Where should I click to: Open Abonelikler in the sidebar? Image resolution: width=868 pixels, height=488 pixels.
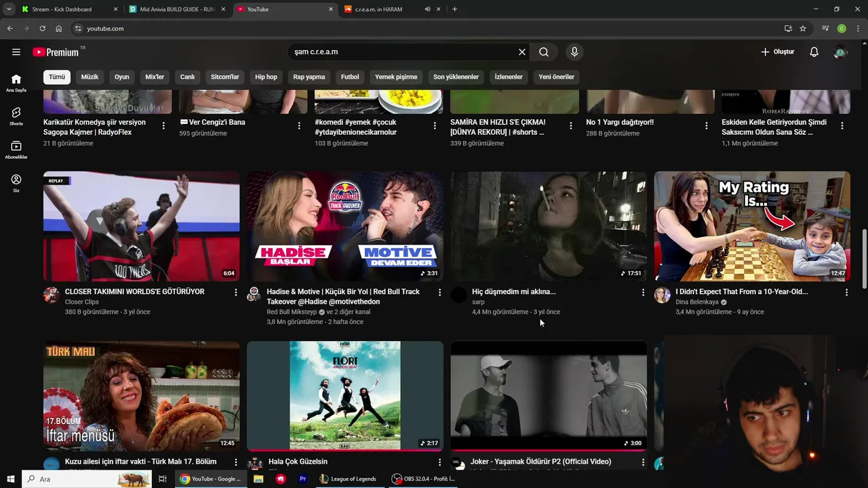tap(16, 150)
